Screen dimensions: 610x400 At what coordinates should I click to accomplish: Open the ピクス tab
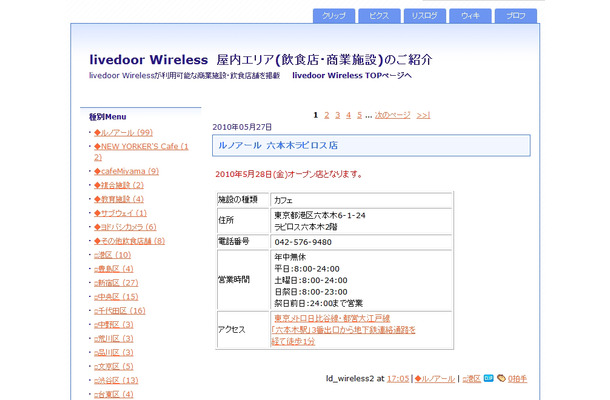tap(379, 16)
